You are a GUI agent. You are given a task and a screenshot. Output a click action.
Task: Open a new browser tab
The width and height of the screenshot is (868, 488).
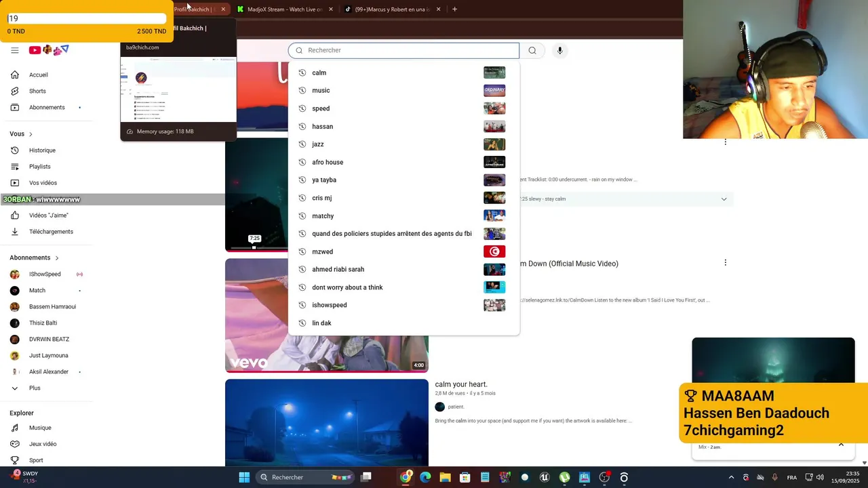(x=454, y=9)
